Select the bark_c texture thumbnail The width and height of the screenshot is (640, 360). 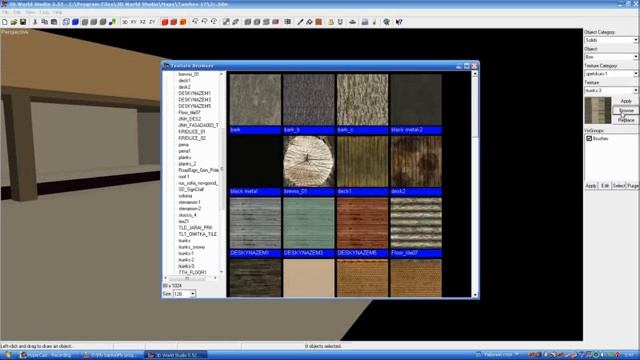point(362,100)
